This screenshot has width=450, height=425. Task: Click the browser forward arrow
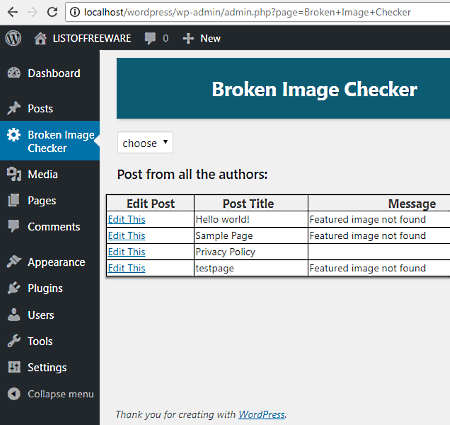(32, 12)
